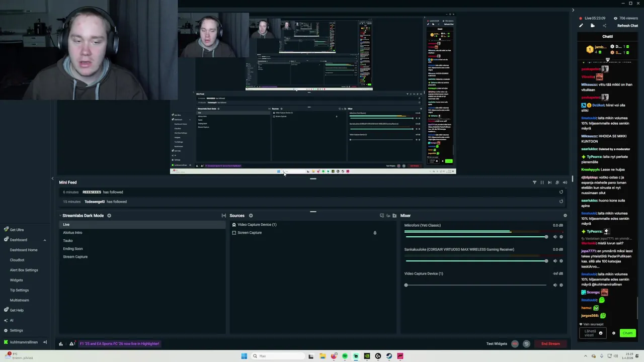
Task: Click Get Ultra in sidebar
Action: point(14,230)
